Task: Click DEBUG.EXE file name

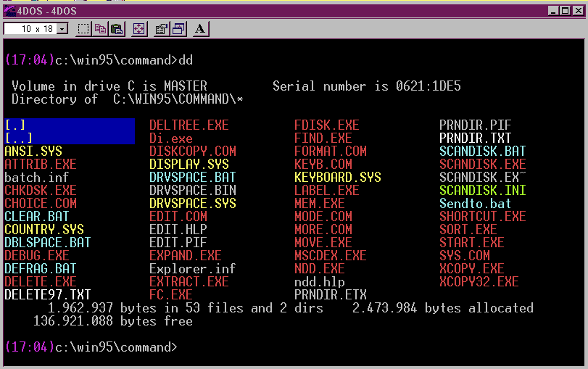Action: coord(37,255)
